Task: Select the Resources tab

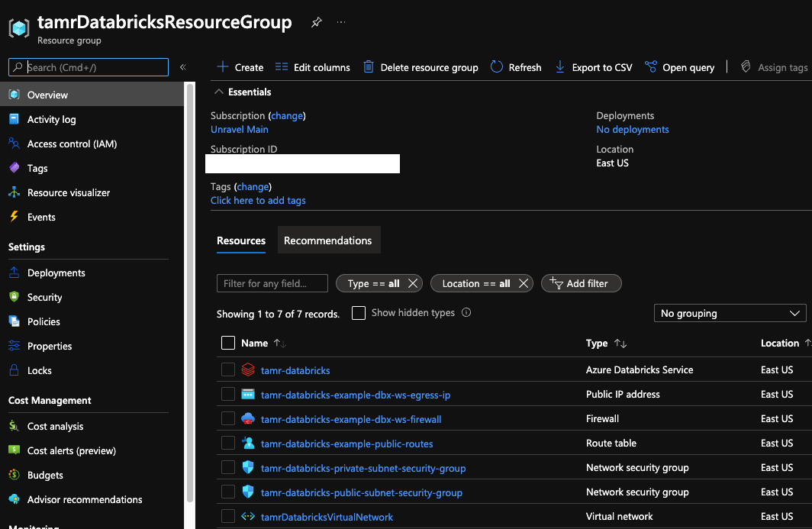Action: [241, 241]
